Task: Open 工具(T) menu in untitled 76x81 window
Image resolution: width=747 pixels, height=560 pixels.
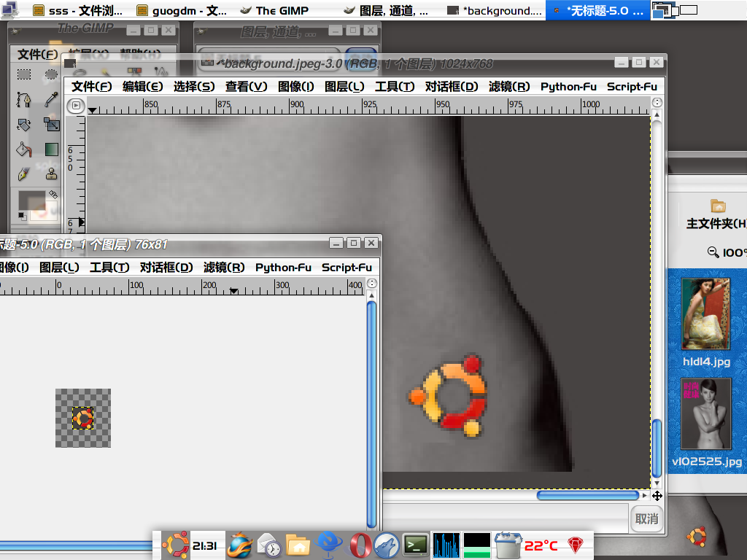Action: pos(109,268)
